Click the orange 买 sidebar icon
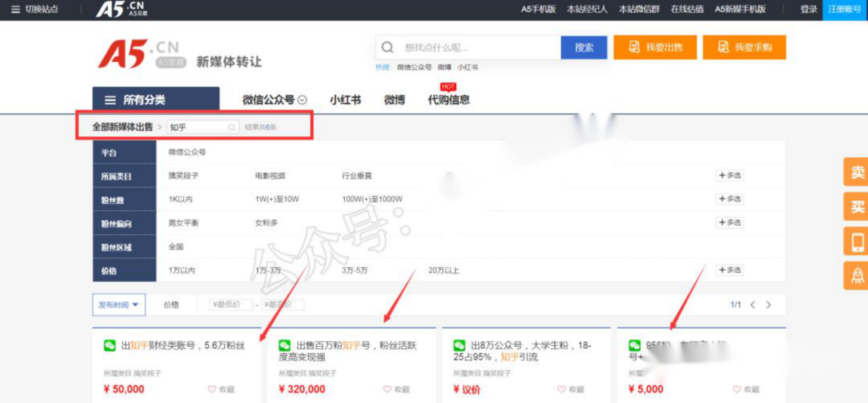 (x=857, y=207)
